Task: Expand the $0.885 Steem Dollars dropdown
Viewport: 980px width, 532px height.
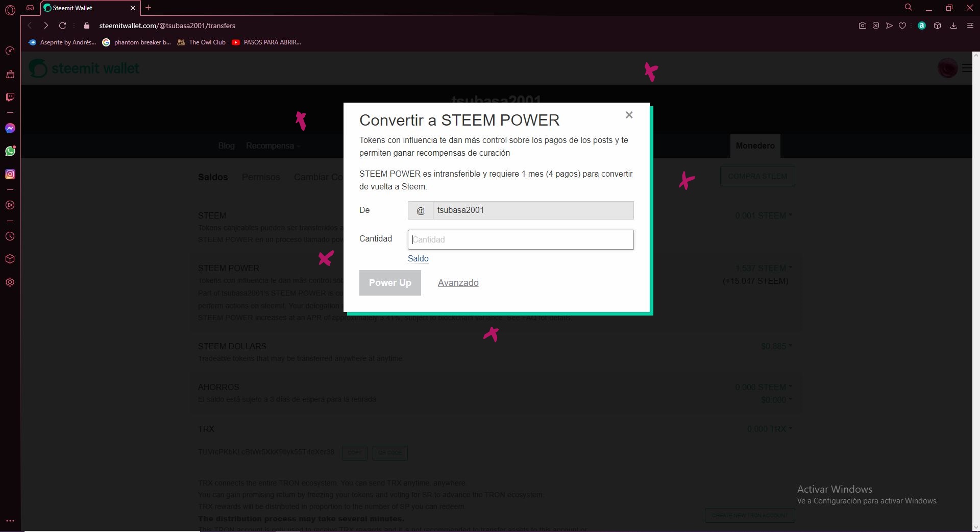Action: pos(776,346)
